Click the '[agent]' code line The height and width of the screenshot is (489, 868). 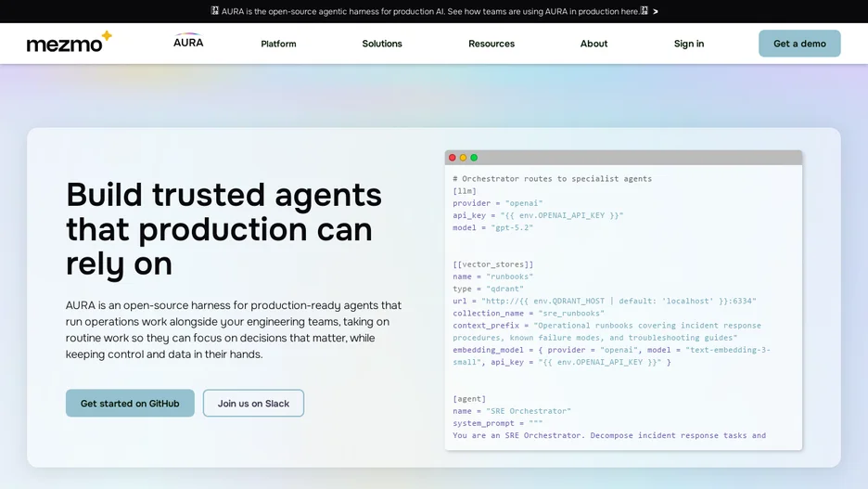469,399
